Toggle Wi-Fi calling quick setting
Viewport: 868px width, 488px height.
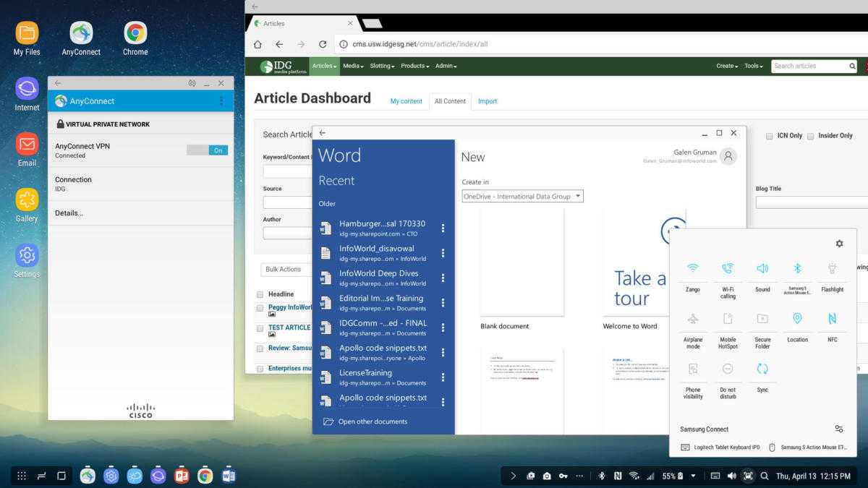pyautogui.click(x=728, y=268)
